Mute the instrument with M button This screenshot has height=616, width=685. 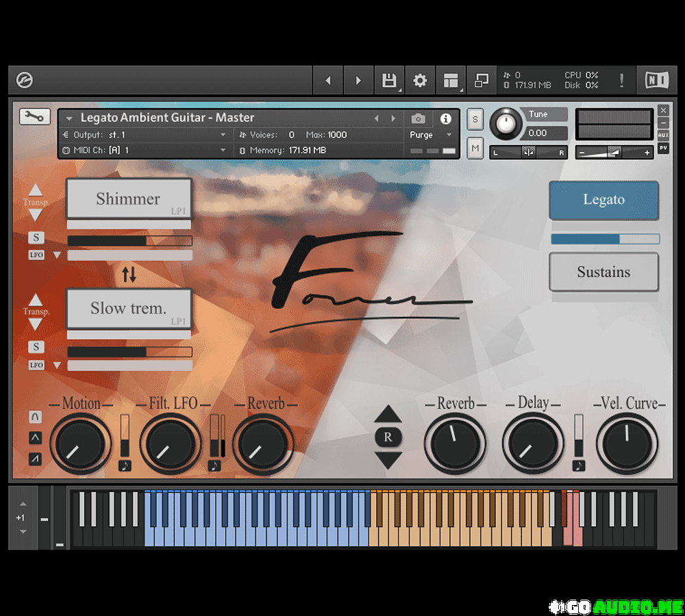(x=475, y=146)
